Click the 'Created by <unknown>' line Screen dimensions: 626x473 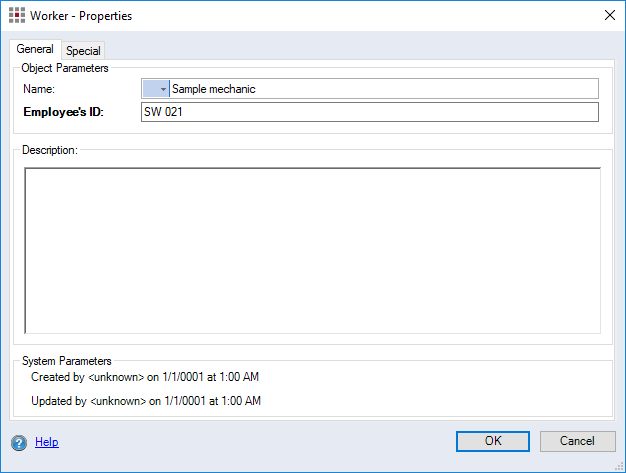pyautogui.click(x=145, y=377)
